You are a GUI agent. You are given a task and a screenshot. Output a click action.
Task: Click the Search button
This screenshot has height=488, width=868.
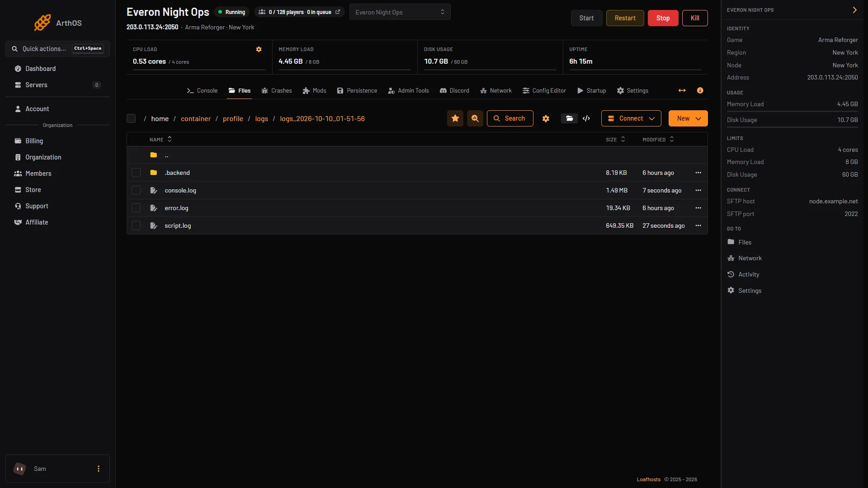pos(510,118)
